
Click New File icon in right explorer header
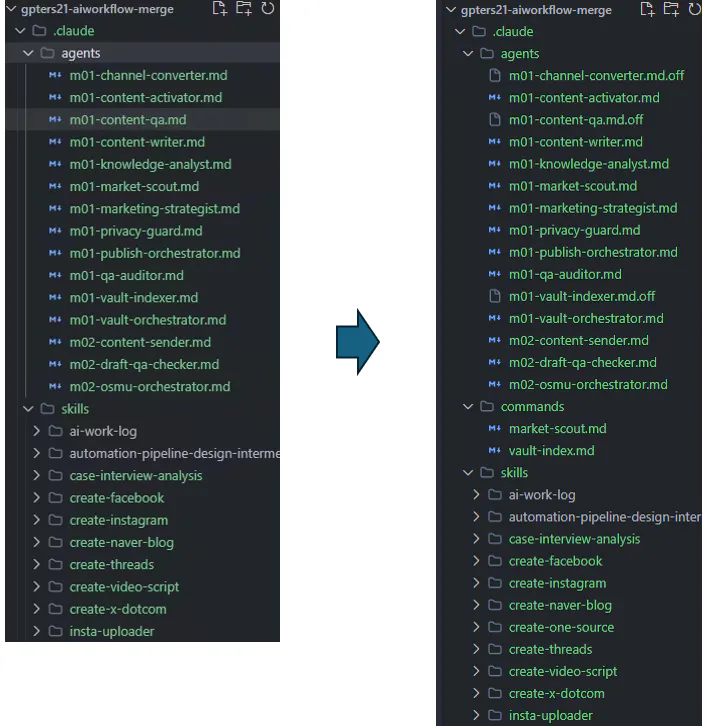(x=647, y=9)
